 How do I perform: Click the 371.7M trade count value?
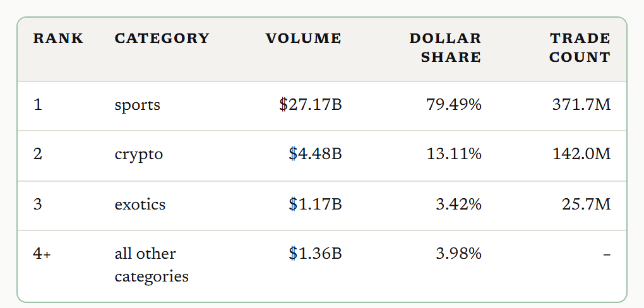pos(581,105)
